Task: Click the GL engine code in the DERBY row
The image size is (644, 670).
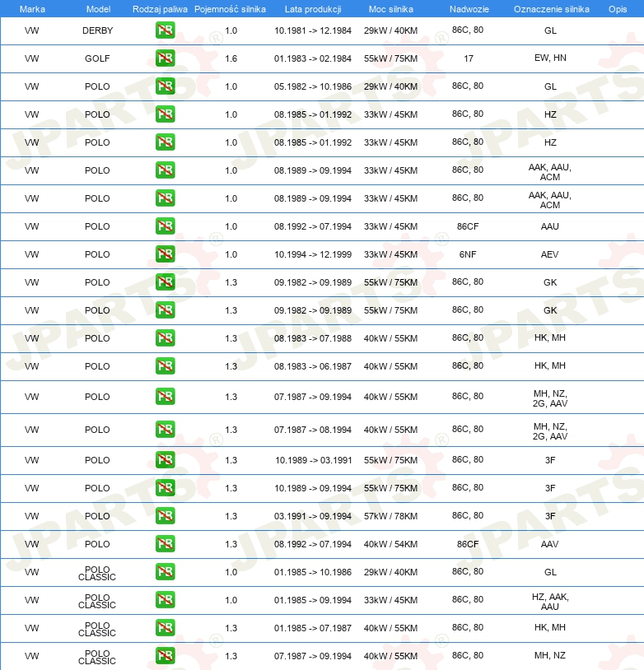Action: point(550,30)
